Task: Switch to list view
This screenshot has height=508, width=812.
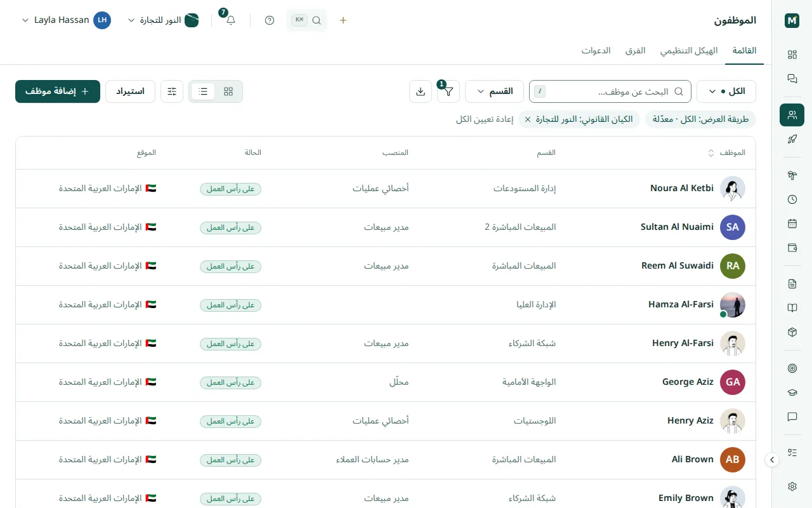Action: coord(203,91)
